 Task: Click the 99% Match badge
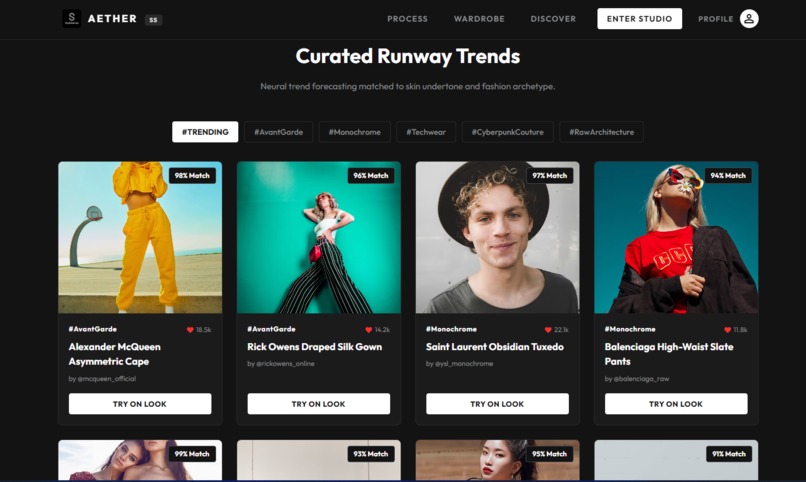(192, 454)
